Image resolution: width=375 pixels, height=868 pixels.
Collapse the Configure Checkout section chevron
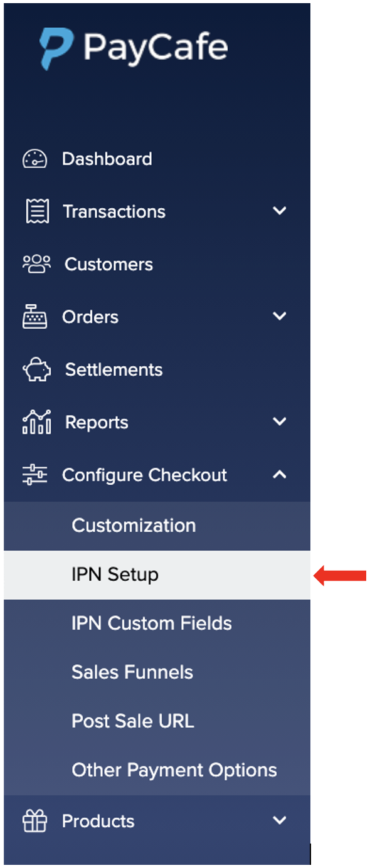tap(280, 475)
